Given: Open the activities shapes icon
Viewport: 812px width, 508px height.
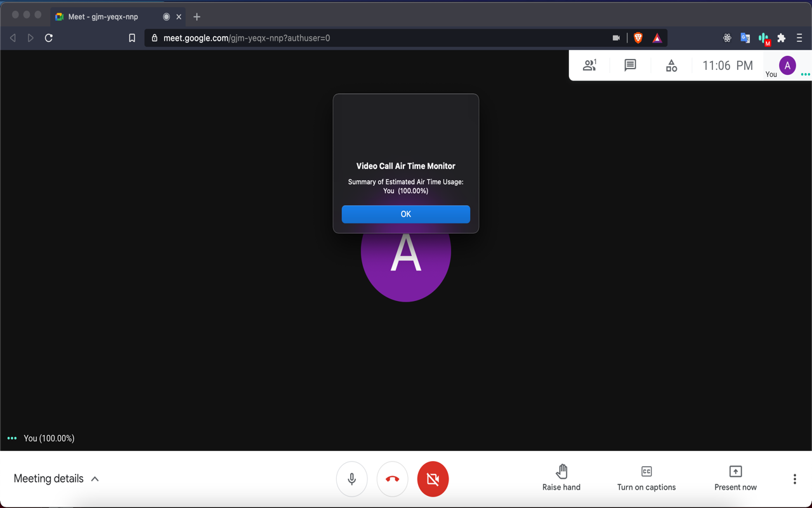Looking at the screenshot, I should click(x=671, y=65).
